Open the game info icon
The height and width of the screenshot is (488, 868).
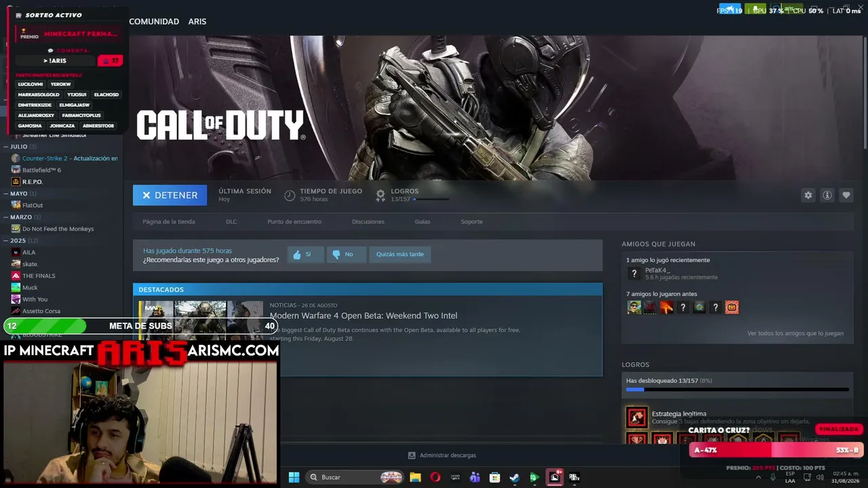pyautogui.click(x=827, y=195)
